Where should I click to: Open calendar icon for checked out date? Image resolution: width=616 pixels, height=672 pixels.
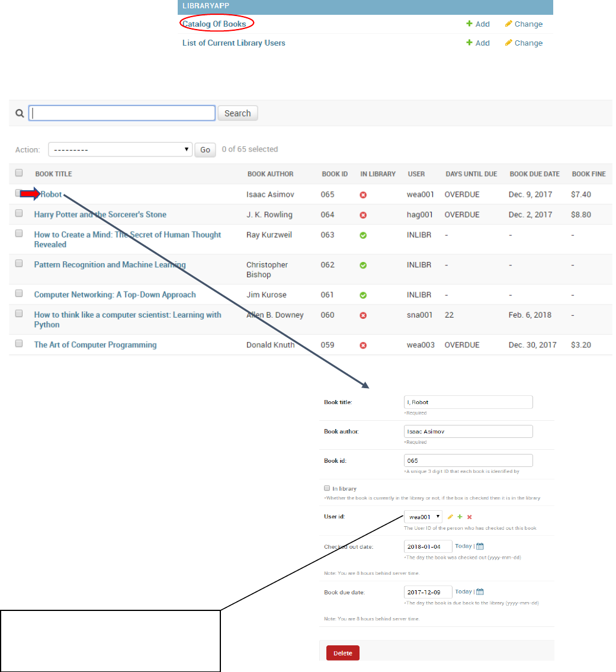tap(480, 546)
